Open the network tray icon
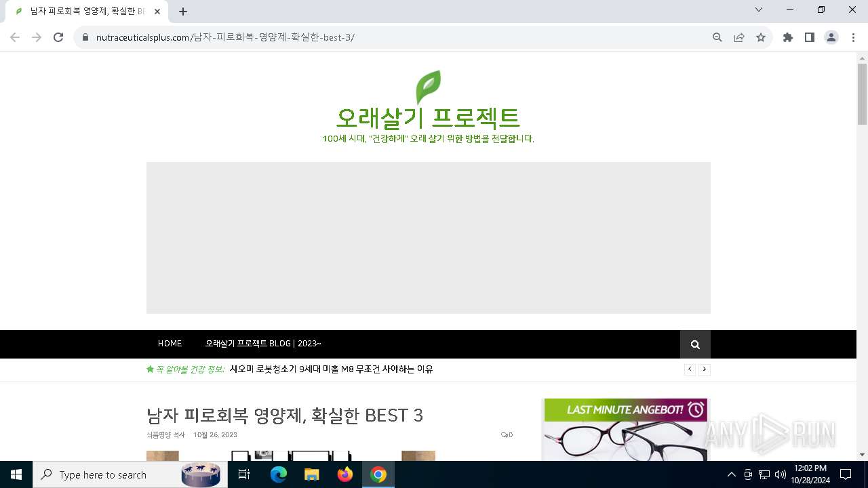868x488 pixels. [x=764, y=474]
